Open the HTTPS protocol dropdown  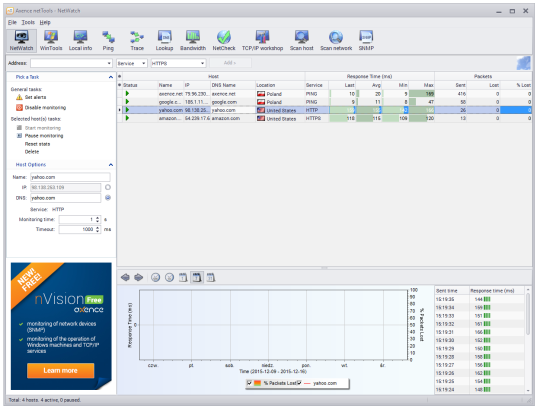(202, 63)
